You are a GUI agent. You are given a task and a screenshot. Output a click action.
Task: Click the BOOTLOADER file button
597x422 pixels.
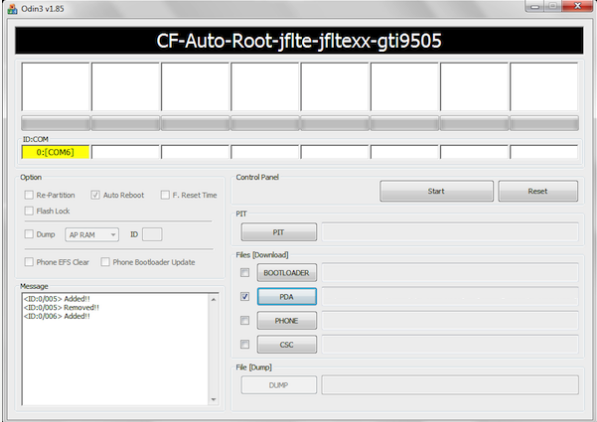287,273
